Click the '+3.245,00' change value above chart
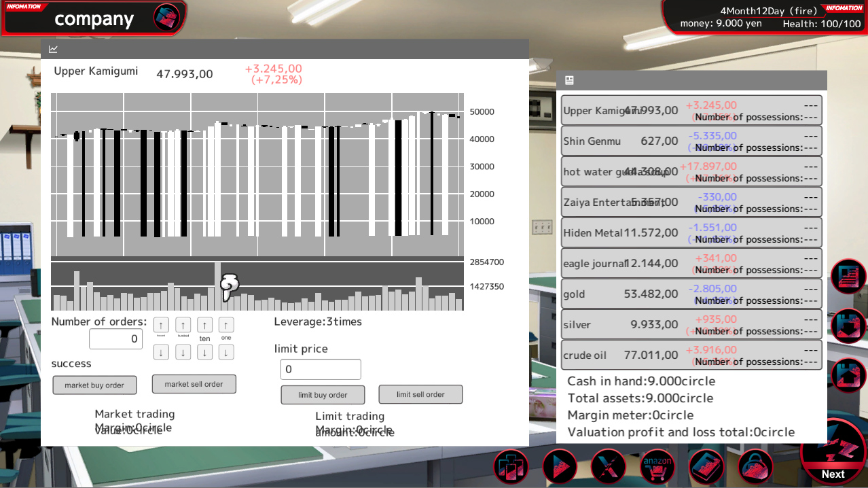 274,69
